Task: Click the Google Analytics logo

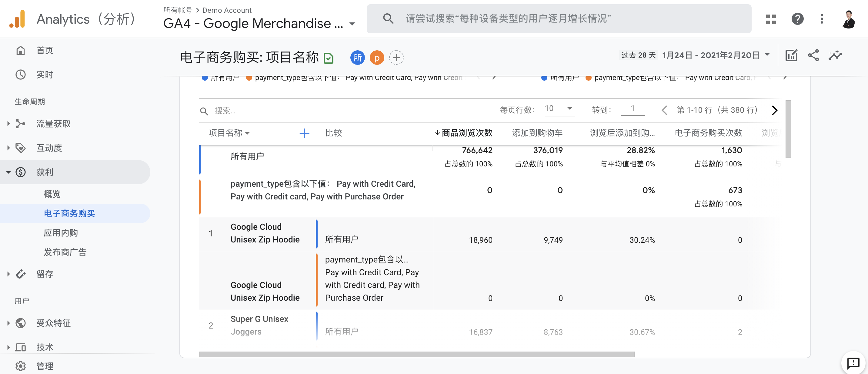Action: coord(18,19)
